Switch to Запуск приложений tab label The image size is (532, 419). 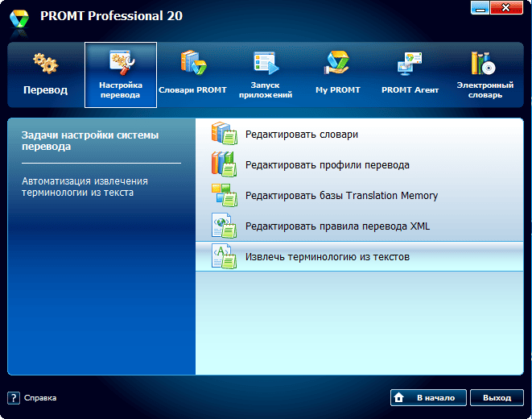point(266,90)
